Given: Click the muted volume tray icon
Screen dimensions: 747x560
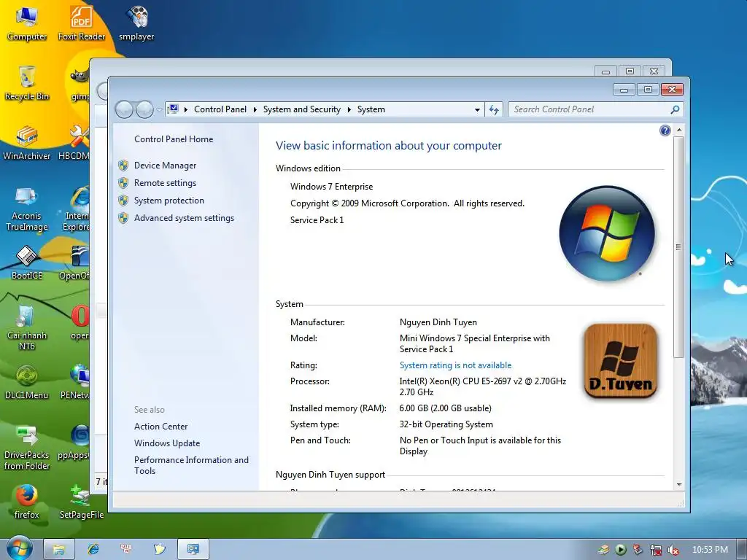Looking at the screenshot, I should [x=673, y=550].
